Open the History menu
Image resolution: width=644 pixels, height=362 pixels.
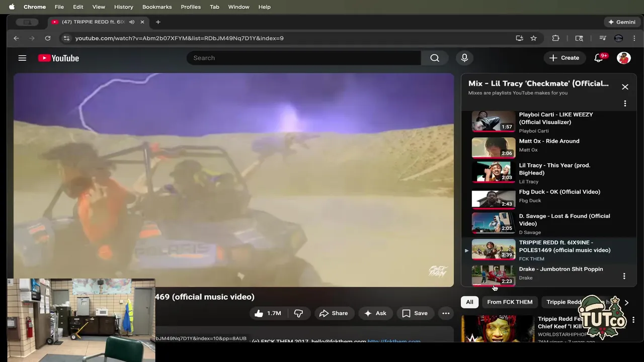coord(123,7)
